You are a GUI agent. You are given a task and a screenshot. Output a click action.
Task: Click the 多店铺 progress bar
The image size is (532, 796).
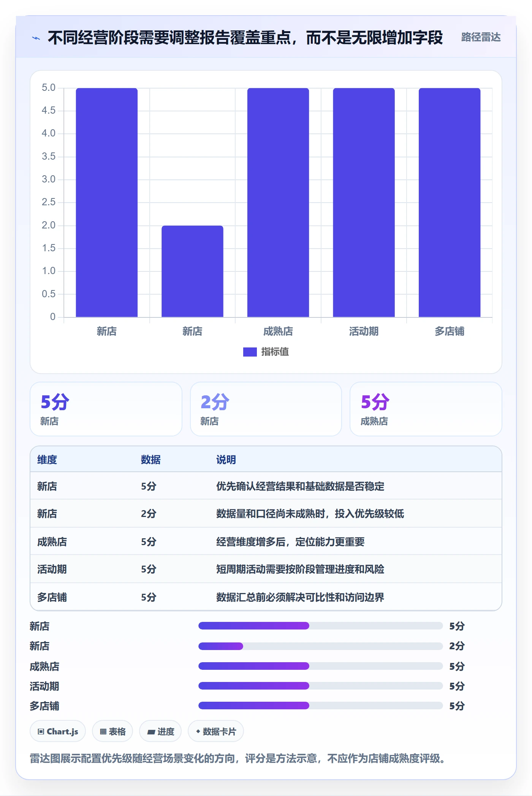tap(321, 706)
